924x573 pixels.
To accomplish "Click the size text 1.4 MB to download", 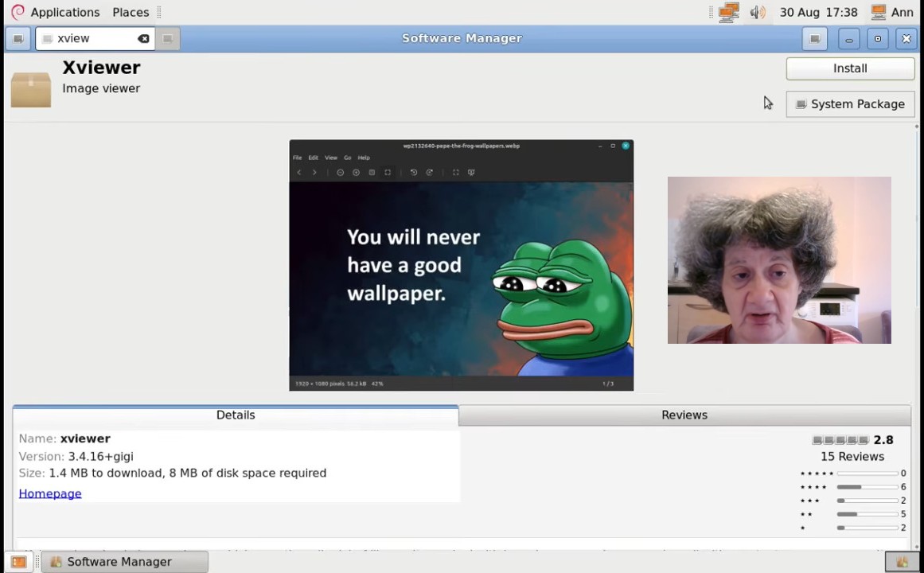I will point(106,473).
